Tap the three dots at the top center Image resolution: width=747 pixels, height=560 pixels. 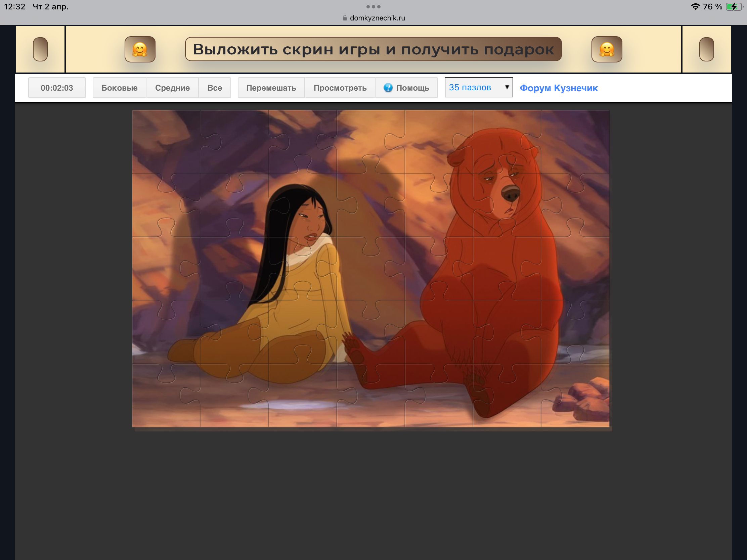coord(373,7)
